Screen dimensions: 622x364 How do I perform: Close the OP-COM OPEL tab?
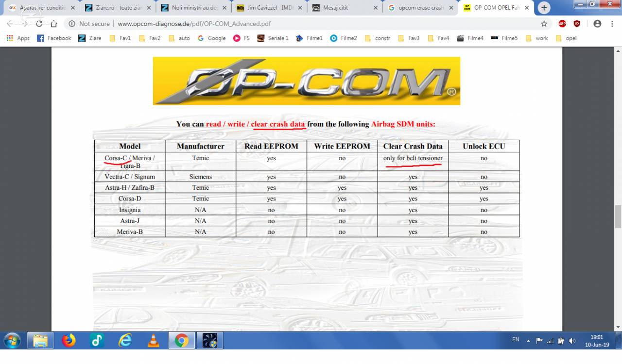click(527, 8)
